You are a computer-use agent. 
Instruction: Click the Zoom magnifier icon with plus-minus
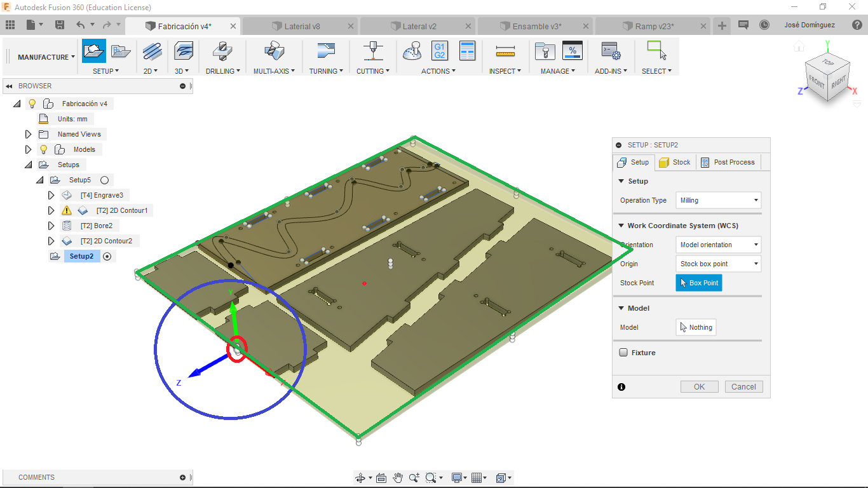coord(414,478)
